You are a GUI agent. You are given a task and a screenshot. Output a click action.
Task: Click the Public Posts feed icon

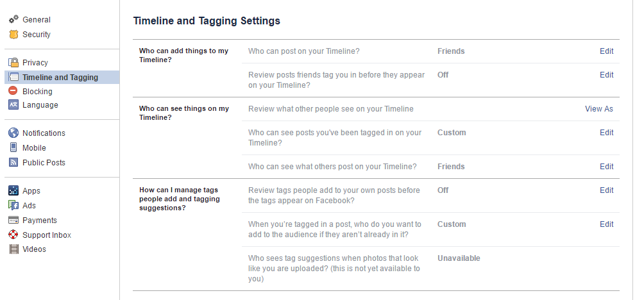pos(13,163)
